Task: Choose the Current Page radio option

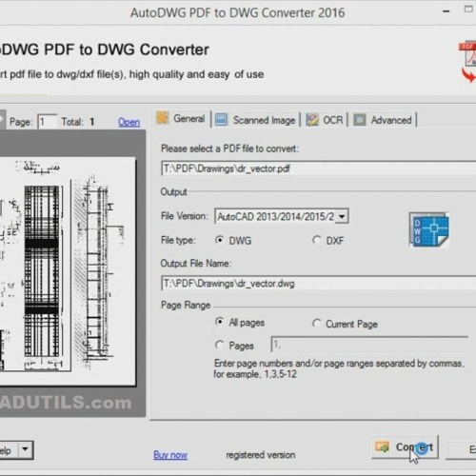Action: pos(316,323)
